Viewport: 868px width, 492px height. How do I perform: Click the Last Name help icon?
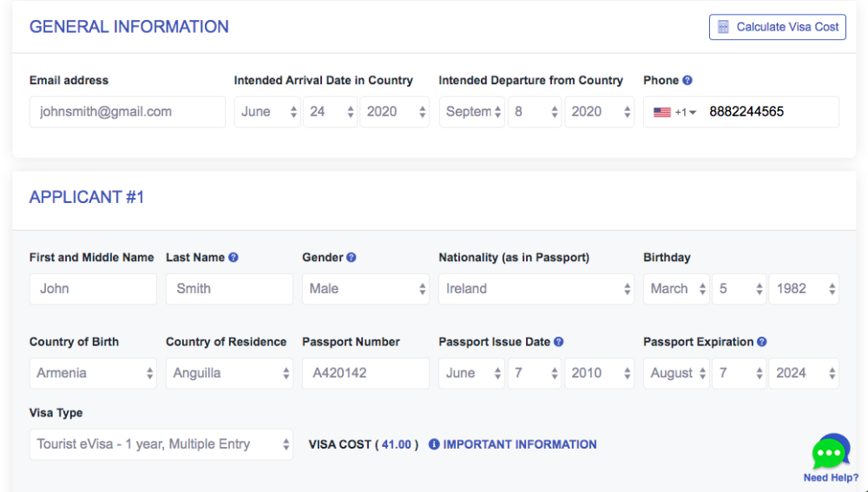[233, 258]
